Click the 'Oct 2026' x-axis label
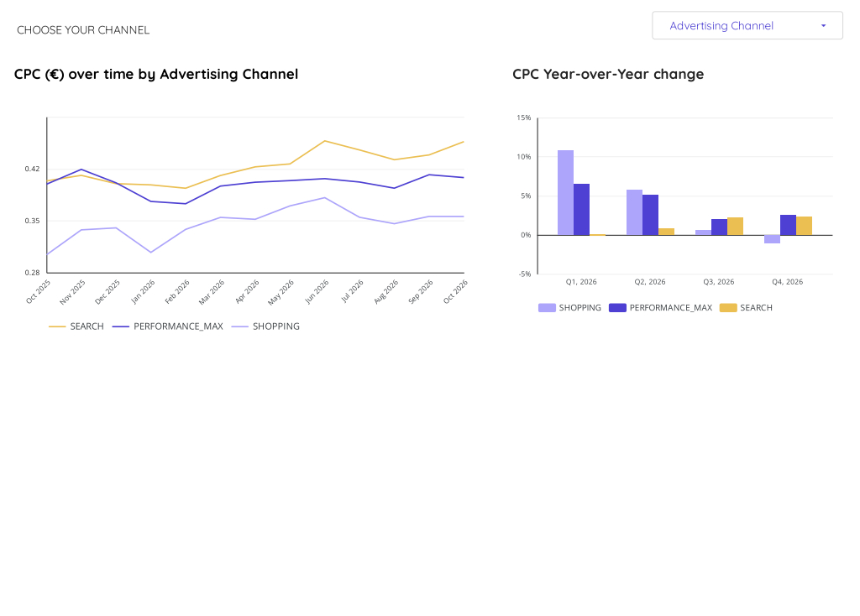 point(456,291)
